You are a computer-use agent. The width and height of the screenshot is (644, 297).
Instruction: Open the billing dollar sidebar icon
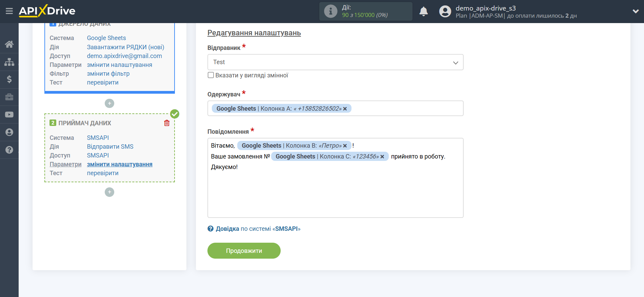point(9,79)
